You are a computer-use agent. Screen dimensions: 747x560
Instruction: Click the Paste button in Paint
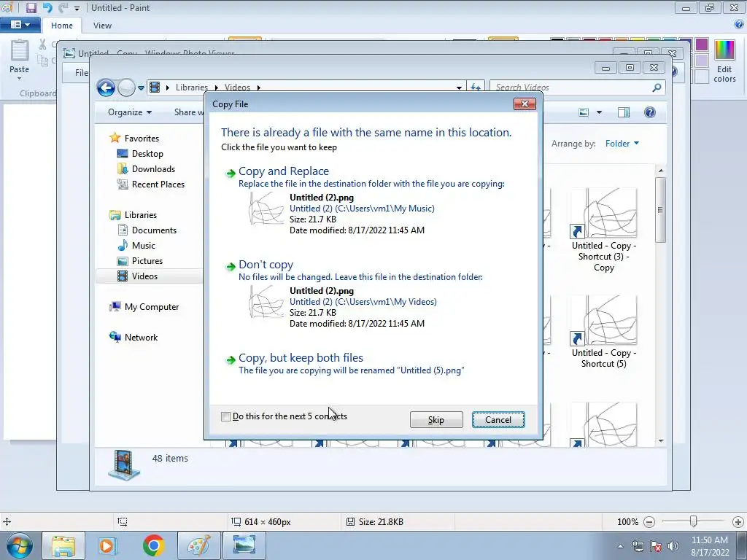pos(19,60)
